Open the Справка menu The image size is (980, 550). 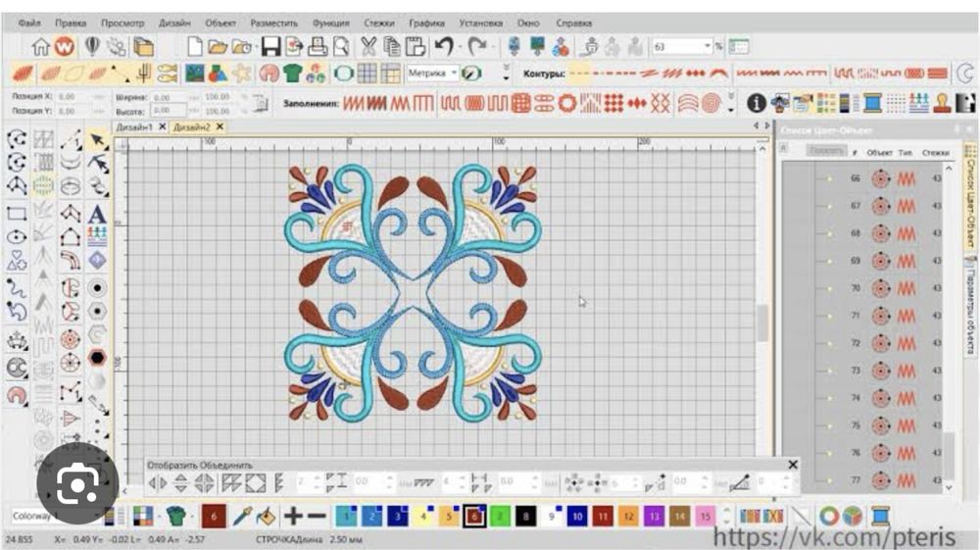(x=573, y=23)
